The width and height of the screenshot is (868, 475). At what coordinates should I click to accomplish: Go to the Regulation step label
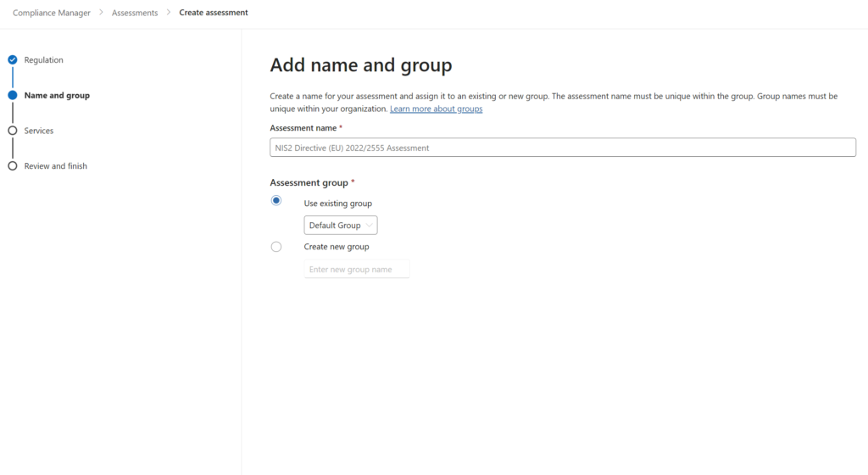(x=44, y=60)
